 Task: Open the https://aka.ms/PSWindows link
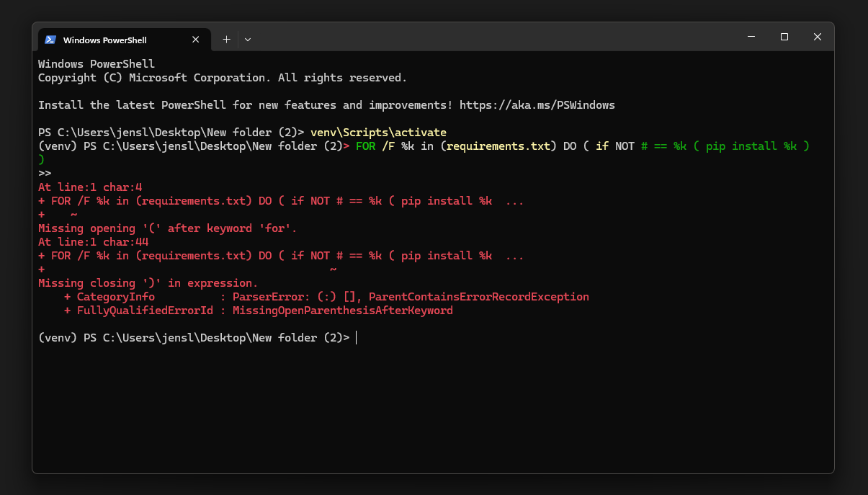click(537, 105)
